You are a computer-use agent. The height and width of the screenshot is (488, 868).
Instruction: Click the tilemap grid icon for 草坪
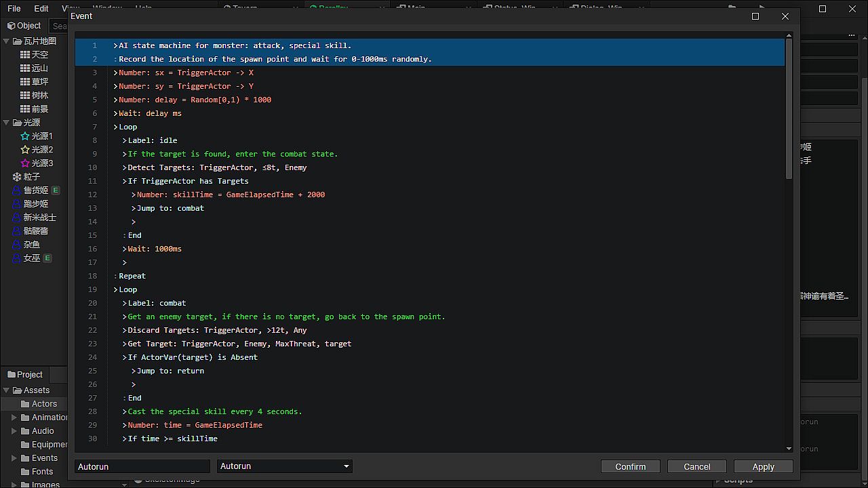(25, 82)
